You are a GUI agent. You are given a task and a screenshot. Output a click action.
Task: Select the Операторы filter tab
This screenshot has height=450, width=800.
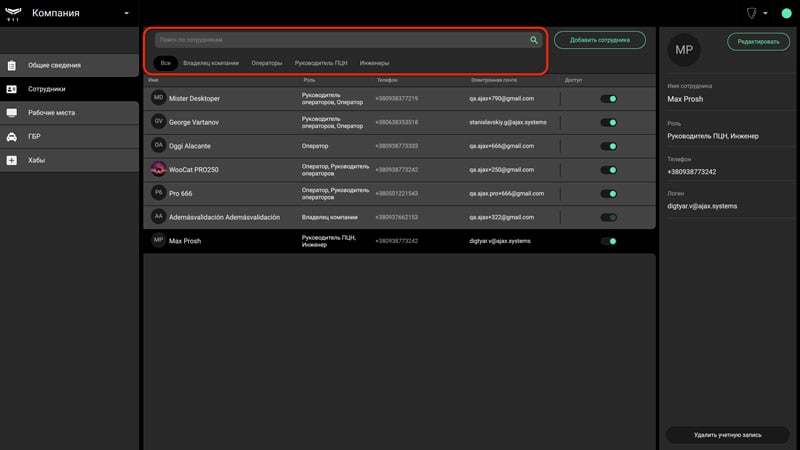[x=266, y=63]
